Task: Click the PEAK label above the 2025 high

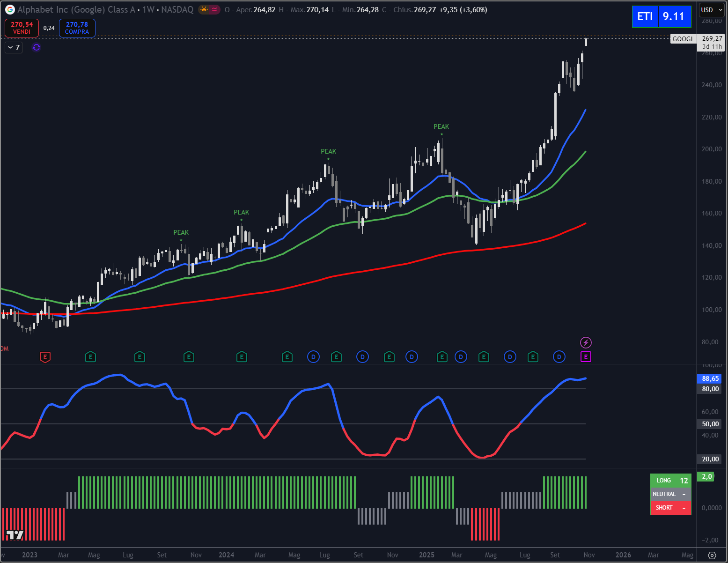Action: [441, 126]
